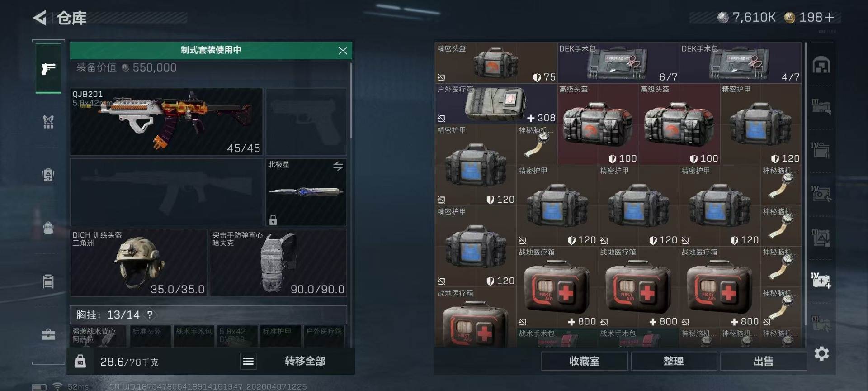
Task: Select the QJB201 weapon slot
Action: click(166, 122)
